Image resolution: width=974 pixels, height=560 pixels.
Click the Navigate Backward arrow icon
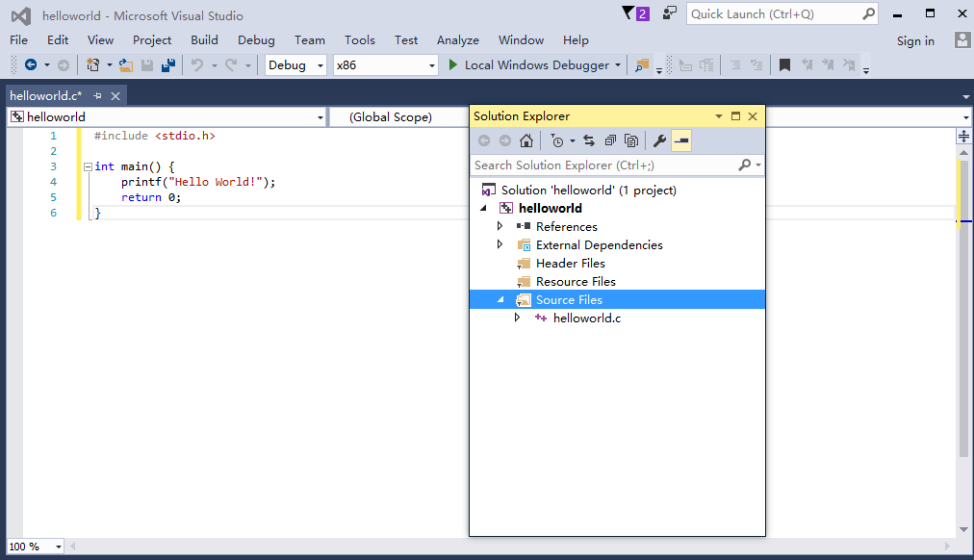click(x=31, y=65)
